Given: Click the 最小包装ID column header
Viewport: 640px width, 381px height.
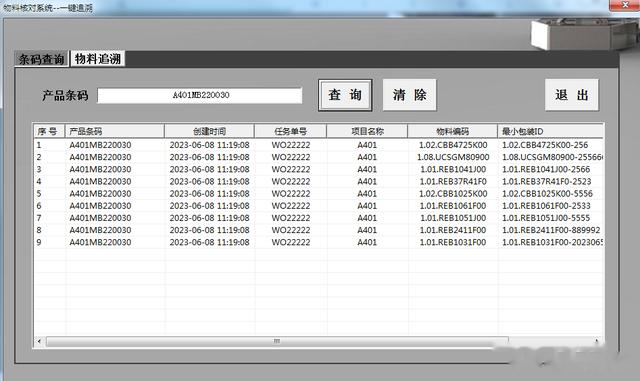Looking at the screenshot, I should [550, 131].
